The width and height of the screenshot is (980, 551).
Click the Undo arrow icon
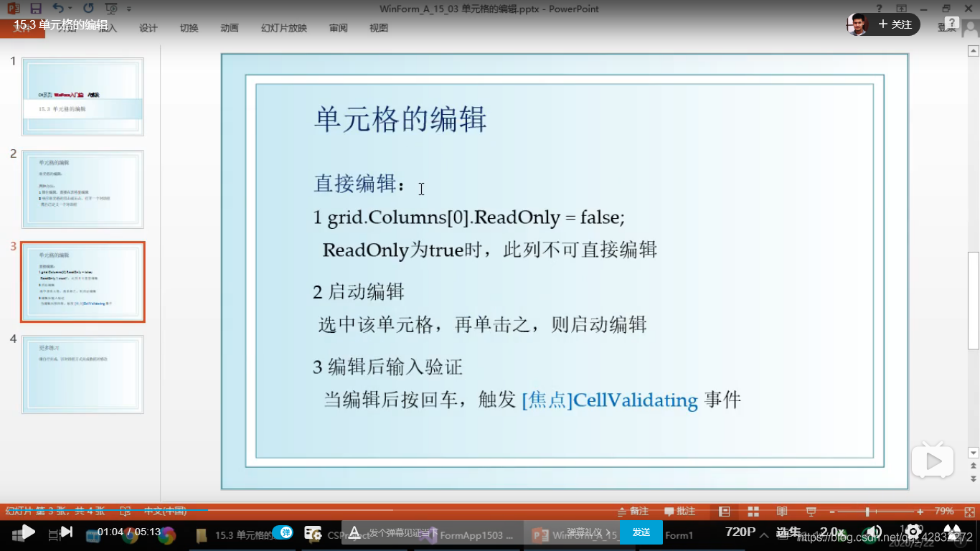pyautogui.click(x=58, y=9)
